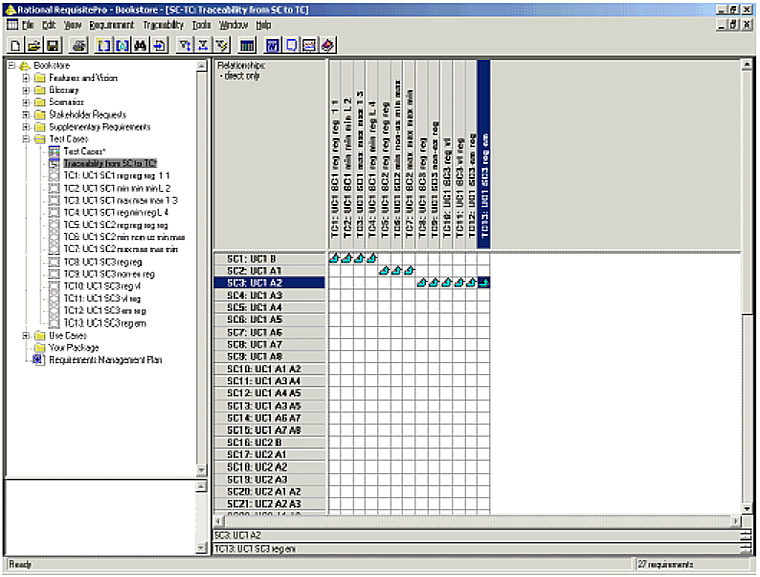Select the SC16: UC2 B row header
This screenshot has width=760, height=577.
[x=269, y=442]
